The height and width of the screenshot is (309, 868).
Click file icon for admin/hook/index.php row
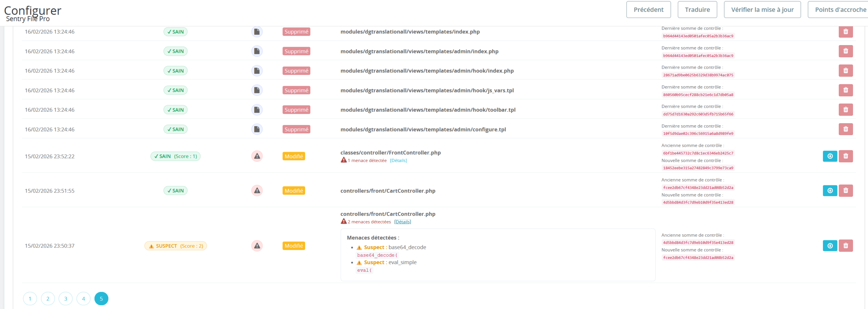coord(257,71)
